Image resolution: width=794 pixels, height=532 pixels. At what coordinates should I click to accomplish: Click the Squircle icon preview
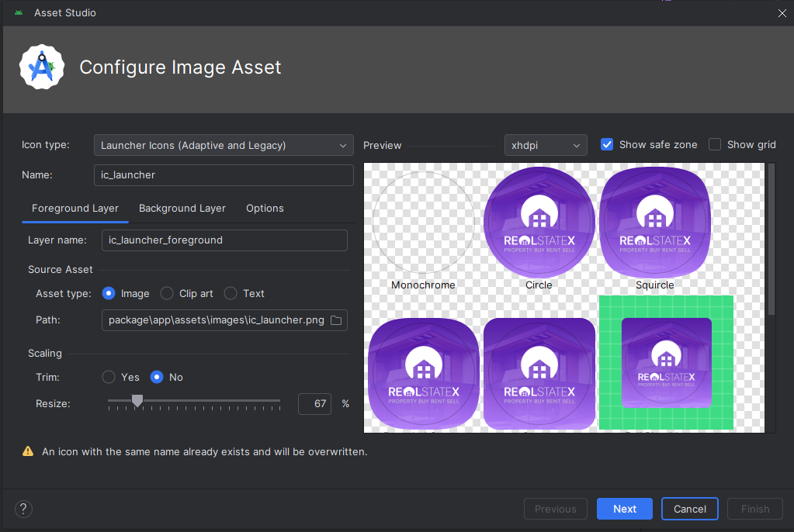pos(654,223)
